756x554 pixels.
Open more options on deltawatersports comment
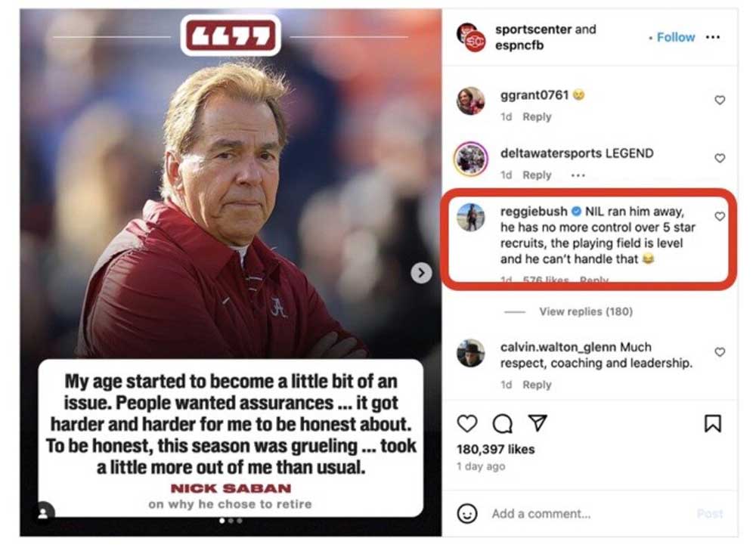(578, 175)
